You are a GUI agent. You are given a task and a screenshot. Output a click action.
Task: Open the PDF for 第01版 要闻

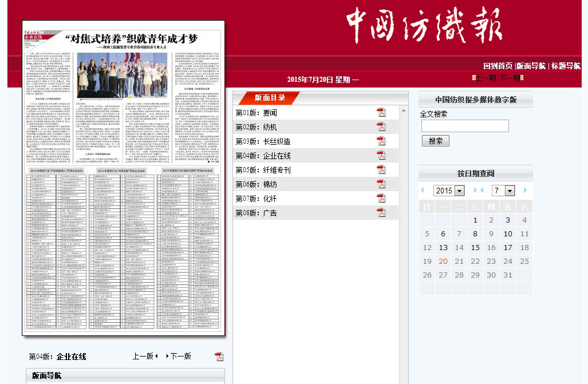point(381,113)
